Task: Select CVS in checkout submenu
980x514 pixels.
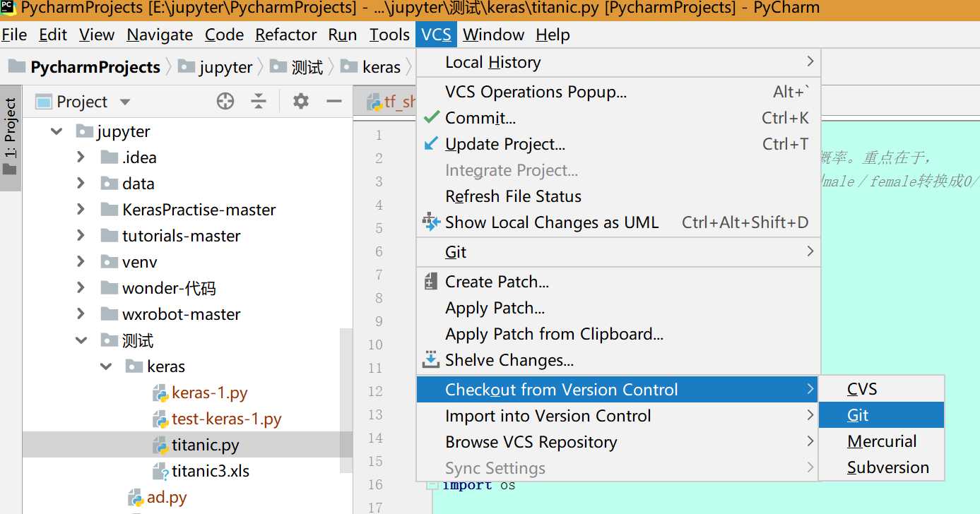Action: pos(881,389)
